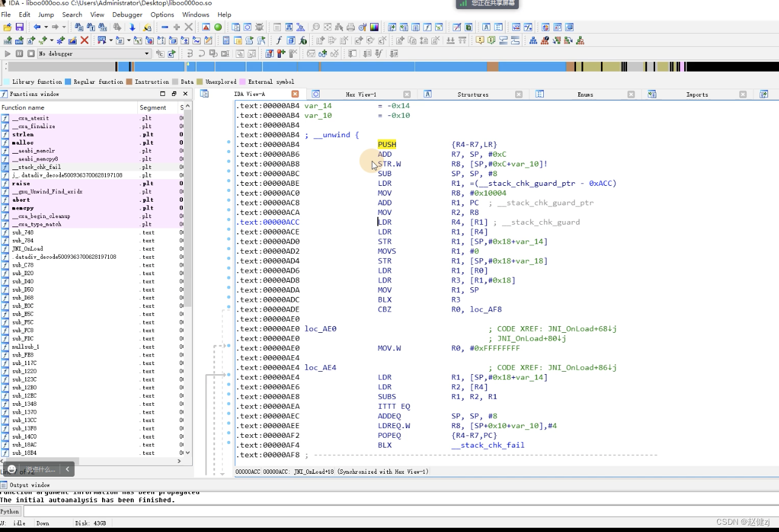Open the back-arrow history dropdown
The width and height of the screenshot is (779, 532).
click(x=46, y=27)
